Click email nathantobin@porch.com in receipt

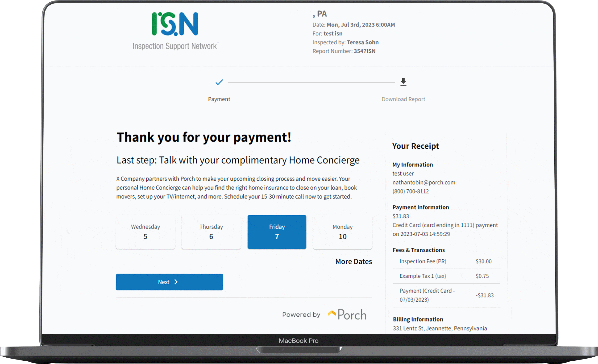pos(424,182)
